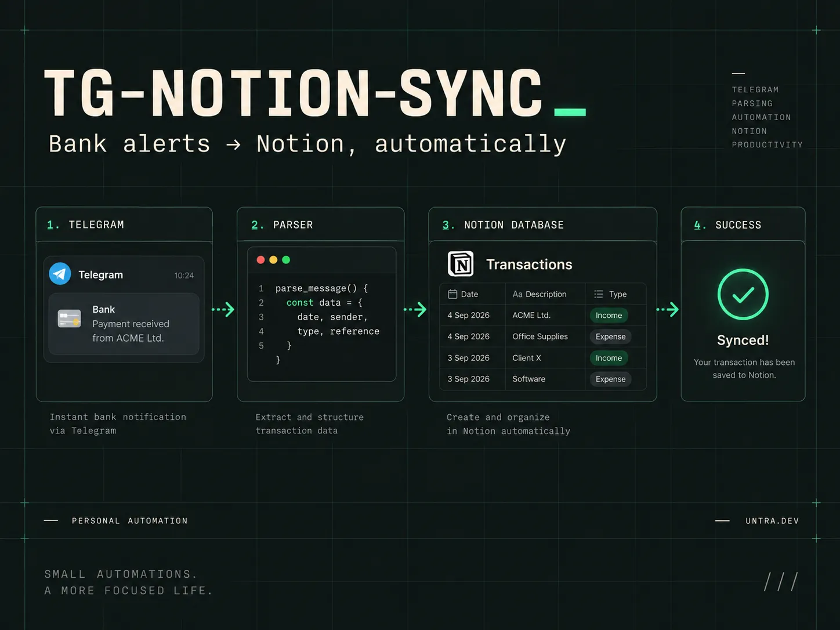Select the Expense tag for Software

click(610, 379)
